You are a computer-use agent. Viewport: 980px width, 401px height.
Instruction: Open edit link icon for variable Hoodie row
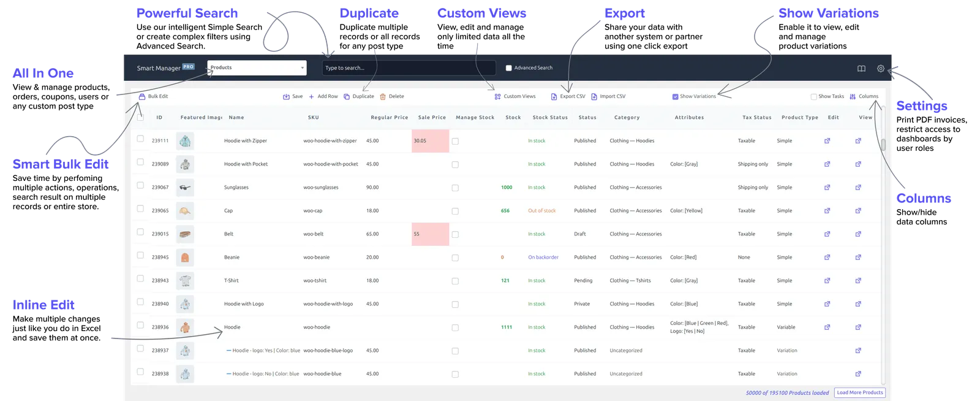(827, 327)
